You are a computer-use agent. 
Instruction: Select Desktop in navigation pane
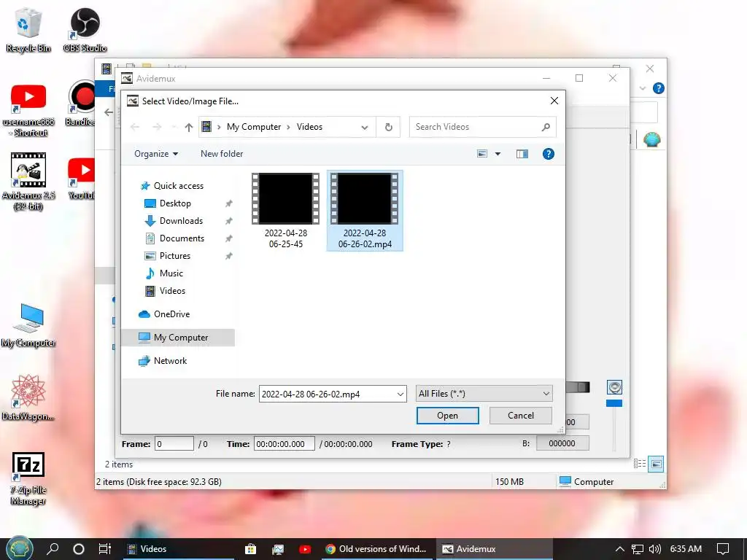pos(175,203)
